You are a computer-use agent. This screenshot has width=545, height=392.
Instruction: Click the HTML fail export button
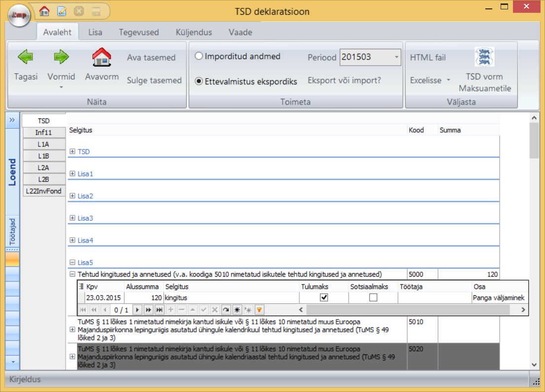pyautogui.click(x=428, y=58)
